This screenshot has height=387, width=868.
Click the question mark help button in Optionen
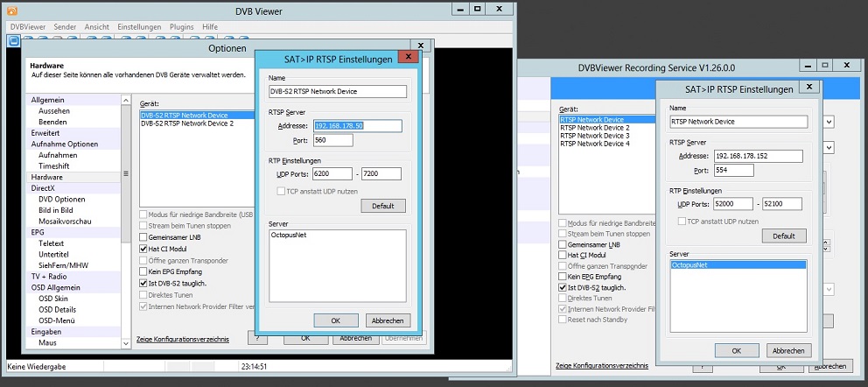(258, 338)
